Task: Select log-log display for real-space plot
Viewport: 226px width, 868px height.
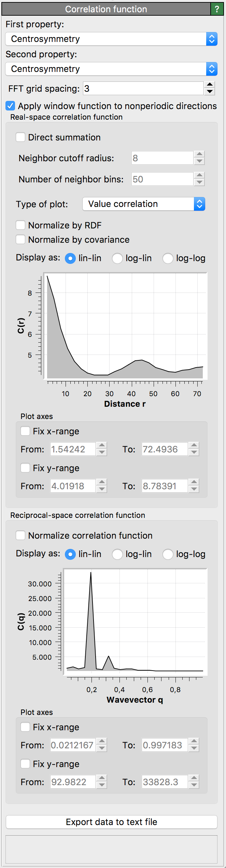Action: (x=168, y=258)
